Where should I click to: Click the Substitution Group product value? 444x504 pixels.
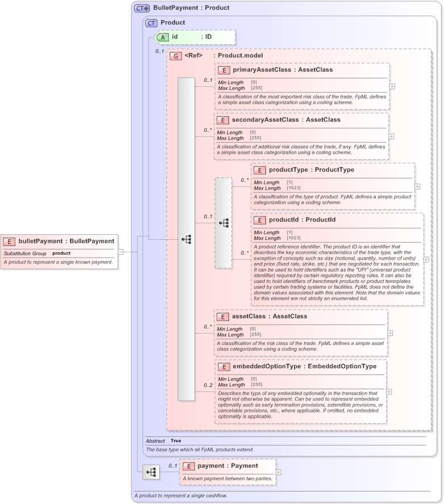tap(61, 253)
